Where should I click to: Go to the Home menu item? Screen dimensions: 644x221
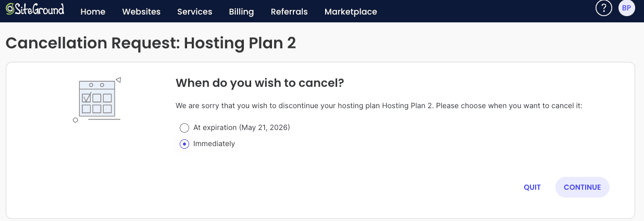click(x=93, y=11)
